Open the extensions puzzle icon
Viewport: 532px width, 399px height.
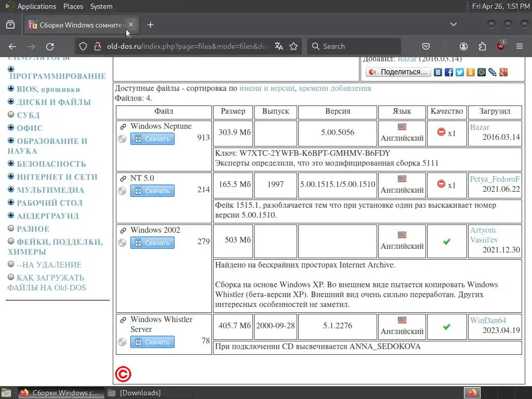click(482, 46)
